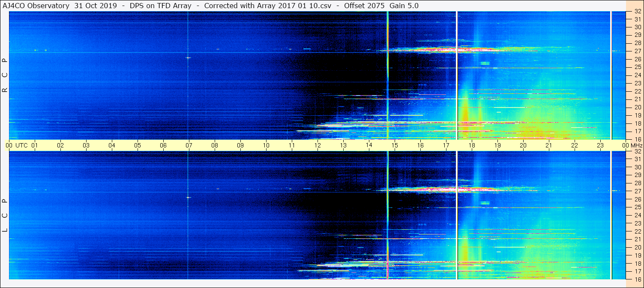Viewport: 644px width, 288px height.
Task: Click 'Corrected with Array 2017 01 10.csv' text
Action: click(x=267, y=6)
